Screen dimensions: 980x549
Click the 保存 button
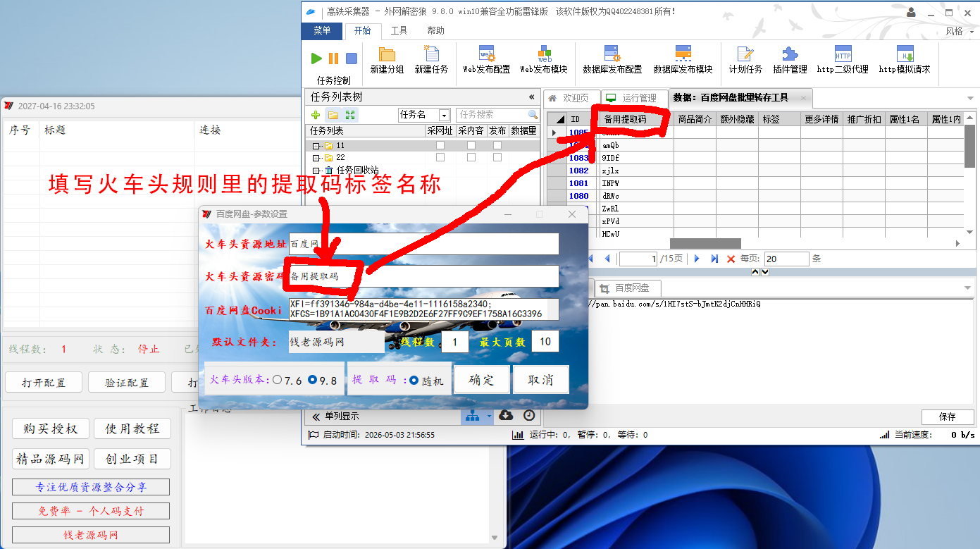948,417
